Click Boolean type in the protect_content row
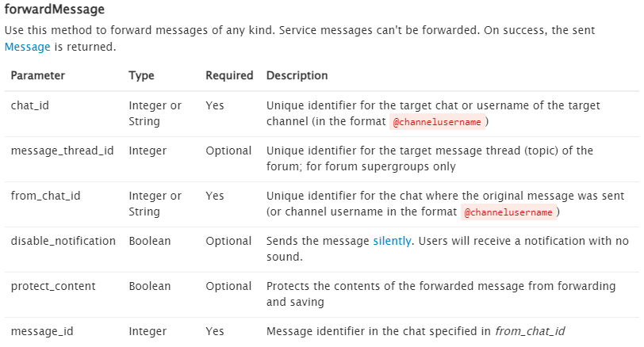 pyautogui.click(x=149, y=286)
